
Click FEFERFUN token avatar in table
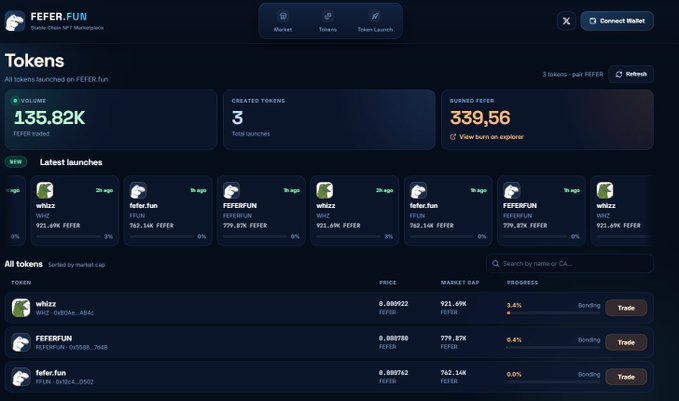point(21,343)
